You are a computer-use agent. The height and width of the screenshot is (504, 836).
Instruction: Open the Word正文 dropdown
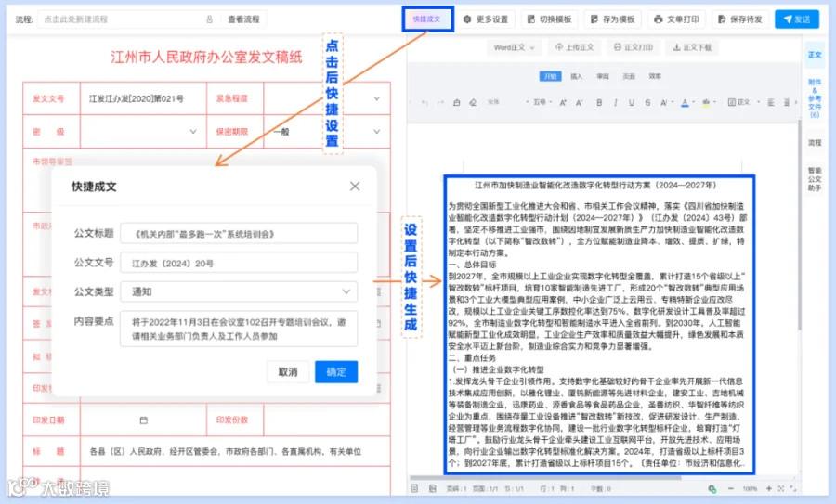[x=514, y=47]
